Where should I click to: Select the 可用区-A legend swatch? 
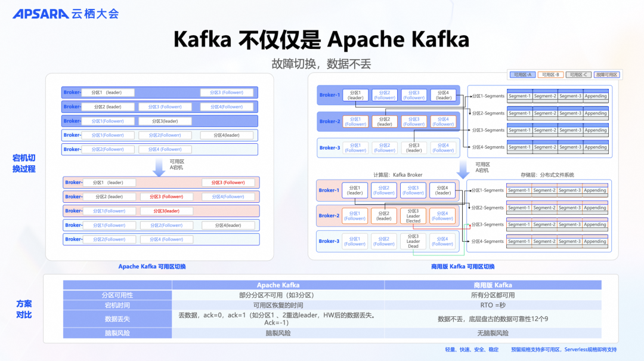click(522, 75)
